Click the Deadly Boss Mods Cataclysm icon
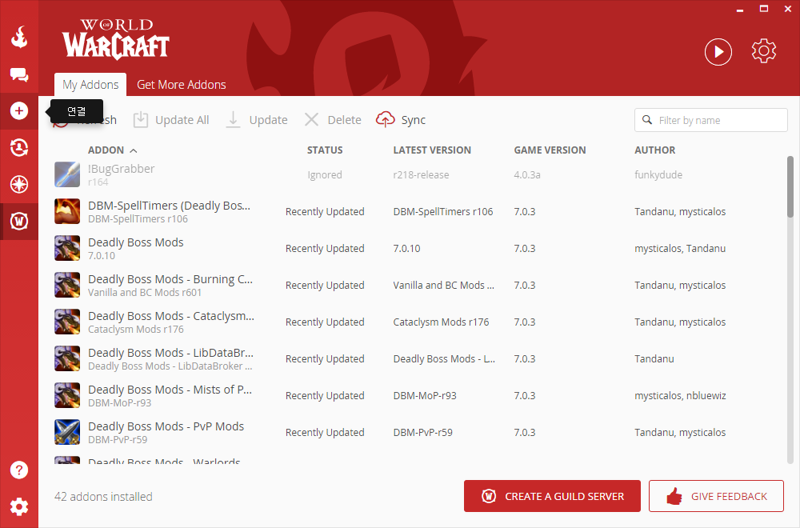Image resolution: width=800 pixels, height=528 pixels. coord(67,322)
